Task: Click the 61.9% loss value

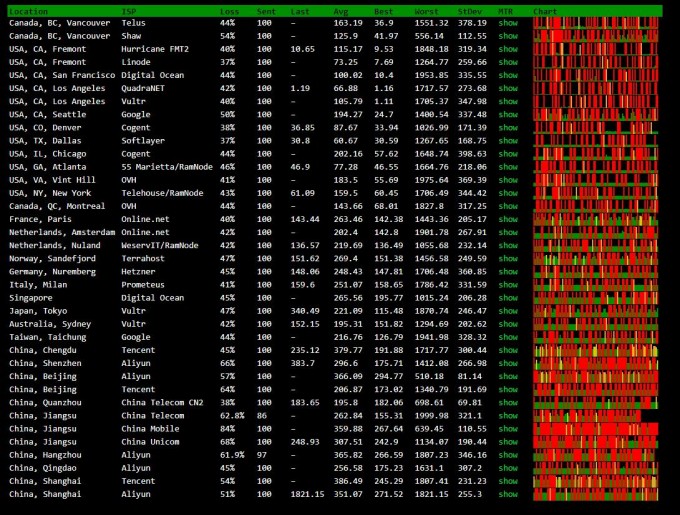Action: [232, 455]
